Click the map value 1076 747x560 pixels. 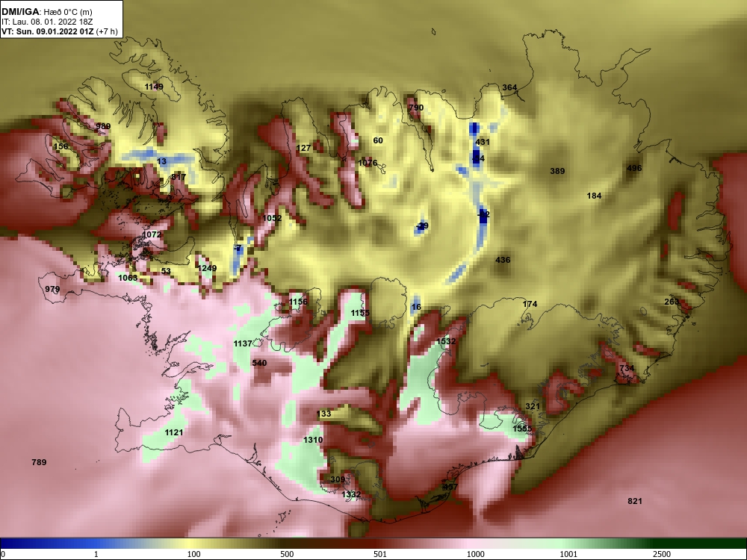[368, 163]
